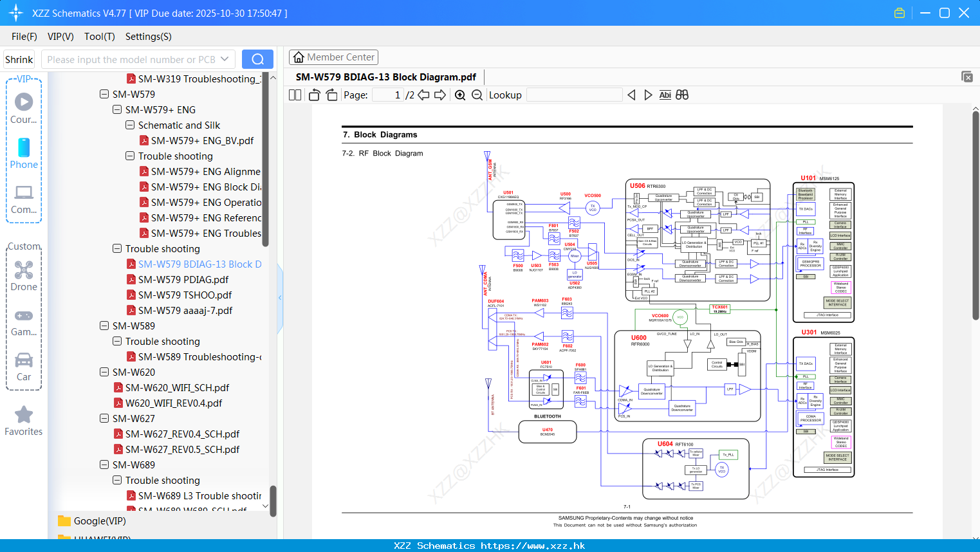Find next lookup match triangle
980x552 pixels.
[x=648, y=95]
